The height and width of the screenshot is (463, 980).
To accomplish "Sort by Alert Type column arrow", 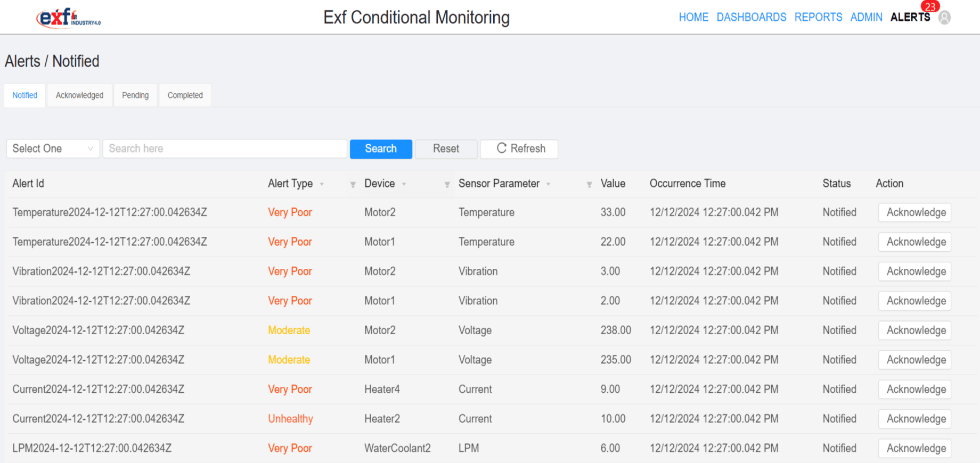I will (x=322, y=184).
